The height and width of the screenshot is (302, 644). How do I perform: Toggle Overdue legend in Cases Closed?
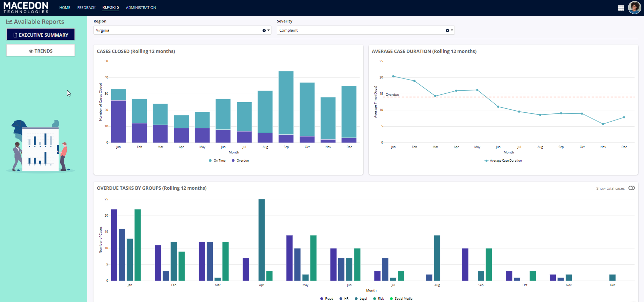(x=240, y=160)
